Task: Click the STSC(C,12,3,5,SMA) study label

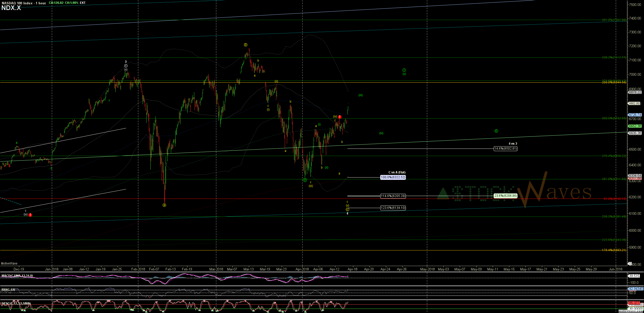Action: [16, 304]
